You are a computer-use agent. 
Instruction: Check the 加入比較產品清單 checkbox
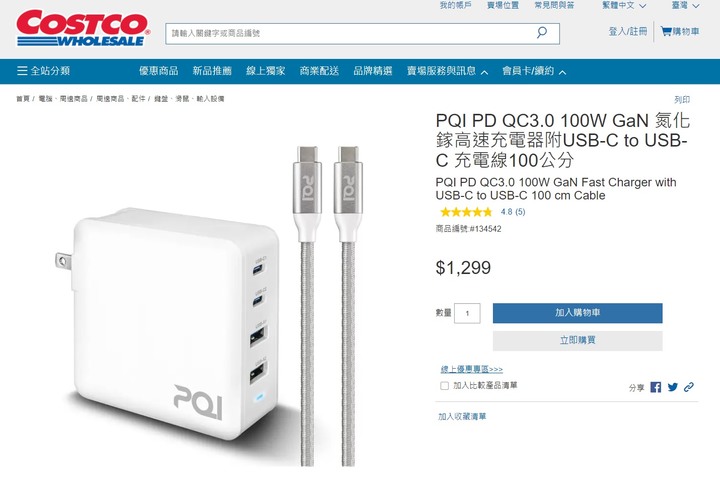pyautogui.click(x=444, y=385)
